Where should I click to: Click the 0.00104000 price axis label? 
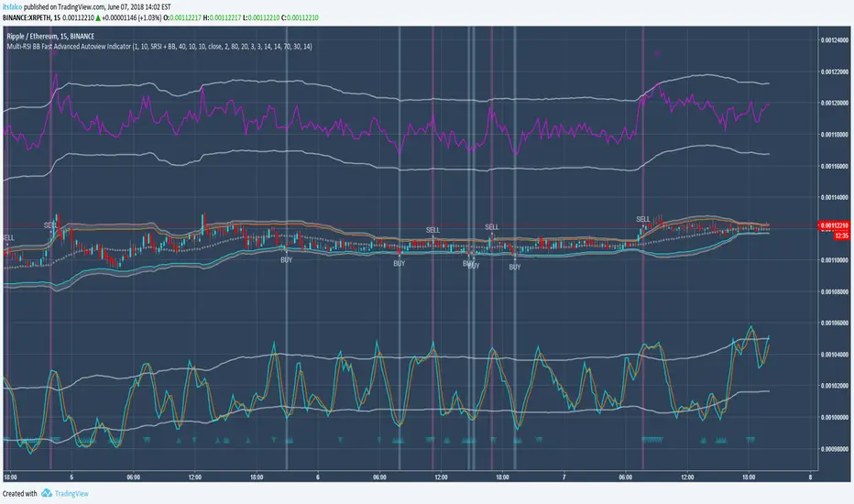(835, 355)
